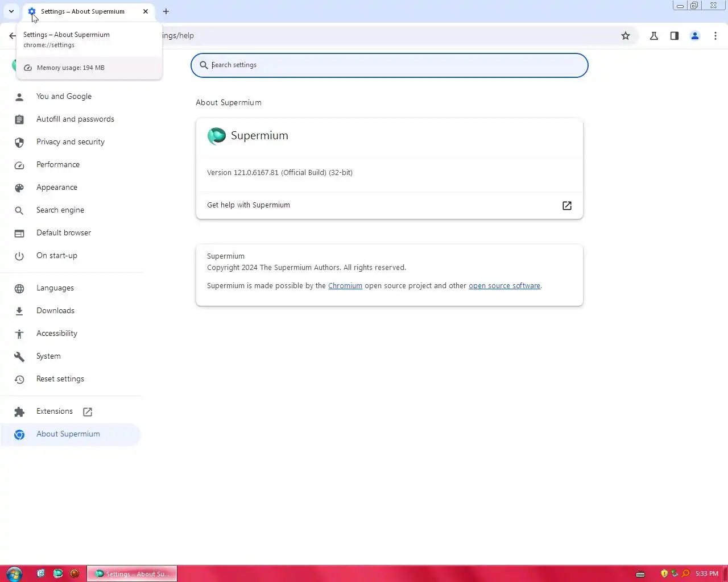Click the chrome://settings hover card text
The width and height of the screenshot is (728, 582).
[49, 45]
